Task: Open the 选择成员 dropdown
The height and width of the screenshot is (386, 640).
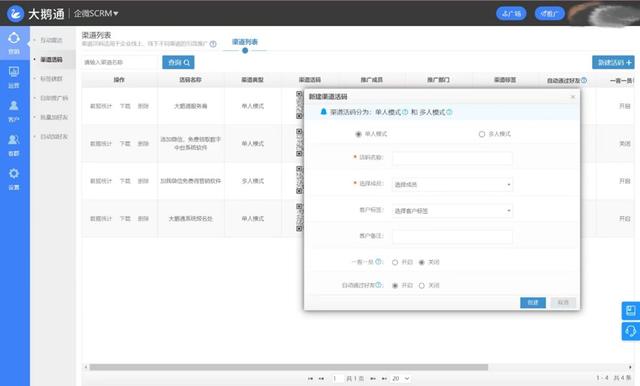Action: tap(452, 184)
